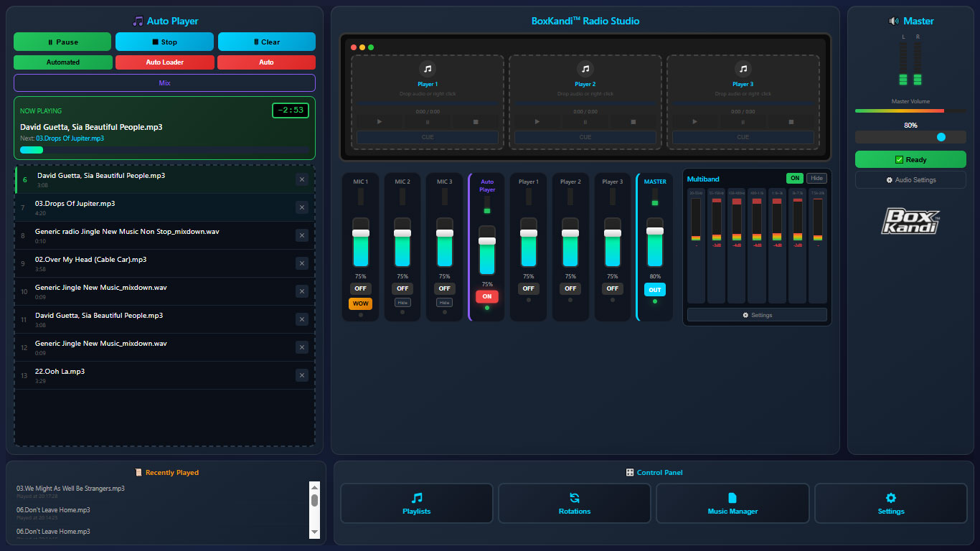Viewport: 980px width, 551px height.
Task: Toggle MIC 1 channel OFF button
Action: [360, 288]
